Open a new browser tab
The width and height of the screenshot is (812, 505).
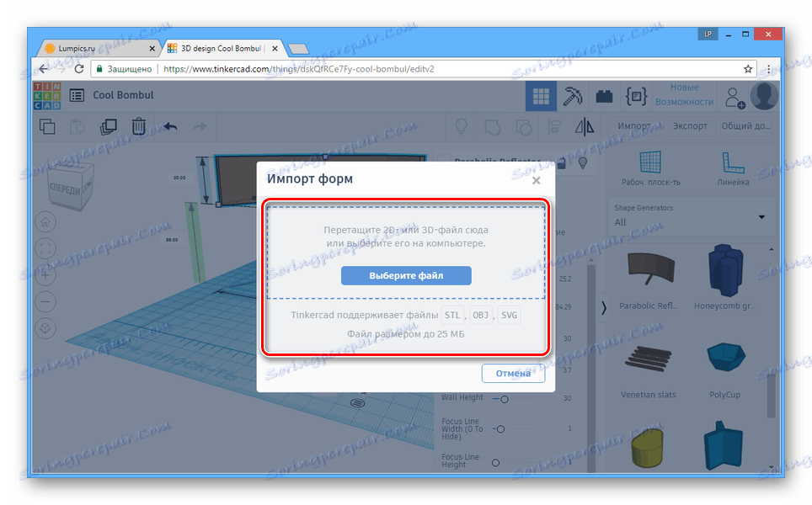point(298,49)
